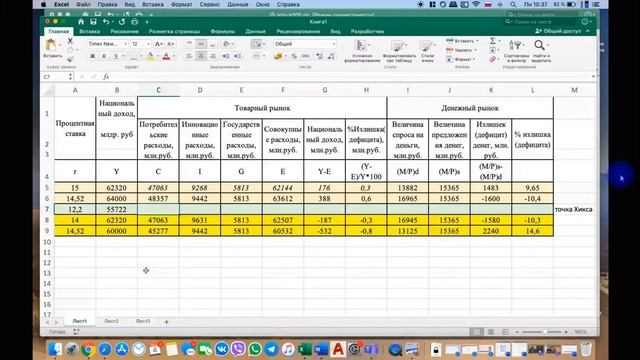This screenshot has width=640, height=360.
Task: Click the Fill down icon below sigma
Action: tap(493, 50)
